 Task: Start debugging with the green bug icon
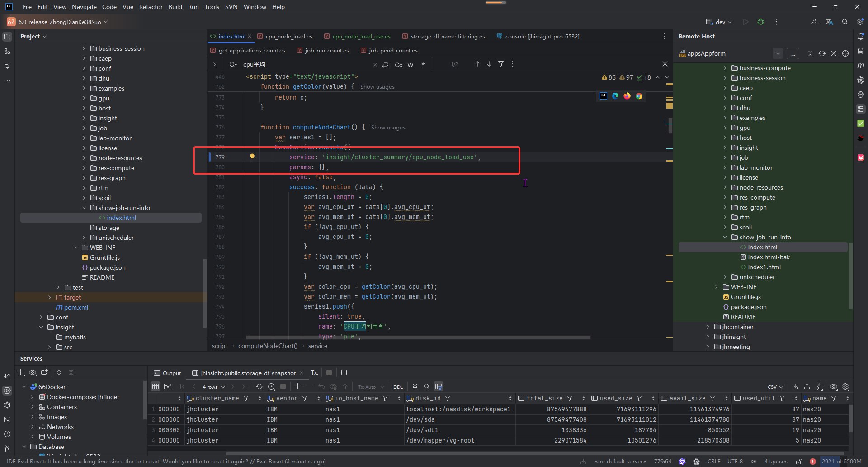pos(761,22)
